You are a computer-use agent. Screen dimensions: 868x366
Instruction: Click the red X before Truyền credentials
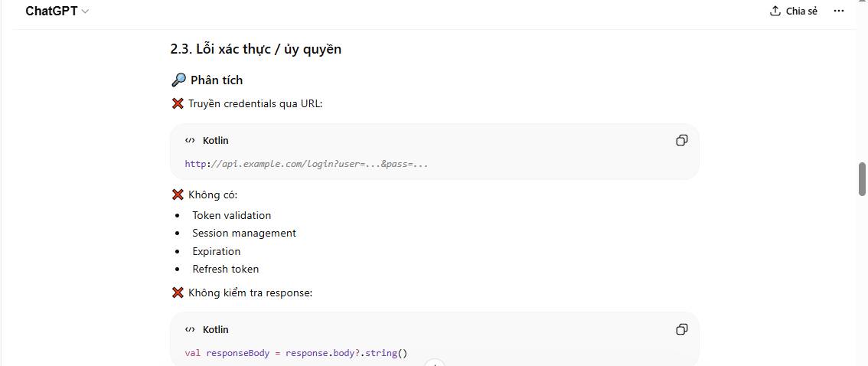(x=178, y=103)
